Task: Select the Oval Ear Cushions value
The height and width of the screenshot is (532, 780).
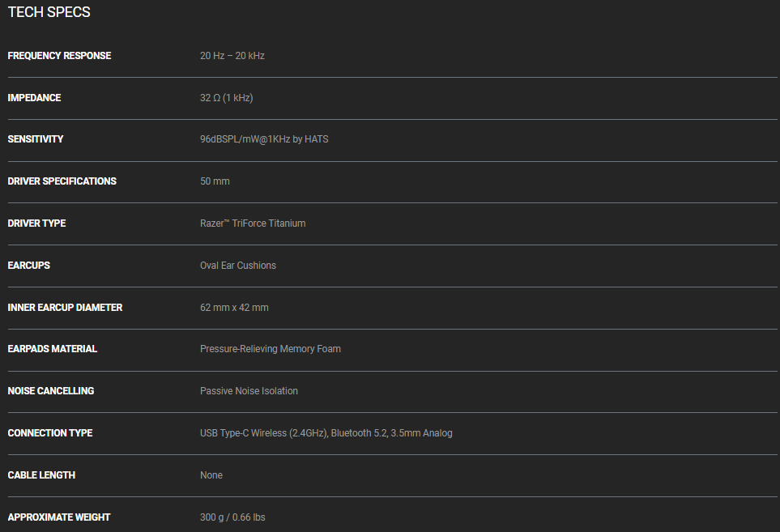Action: [x=238, y=266]
